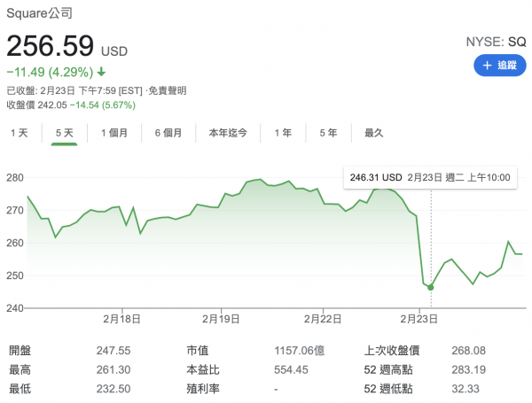532x403 pixels.
Task: Click the 261.30 high value
Action: pos(113,369)
